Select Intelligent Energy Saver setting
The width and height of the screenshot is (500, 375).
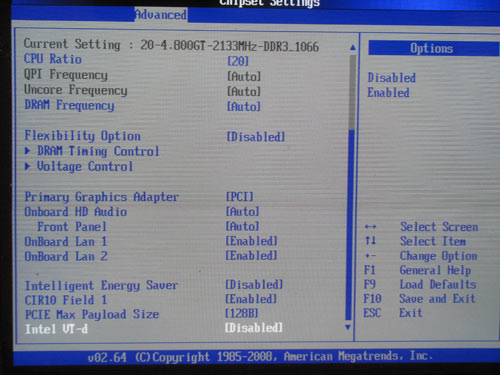click(x=102, y=286)
